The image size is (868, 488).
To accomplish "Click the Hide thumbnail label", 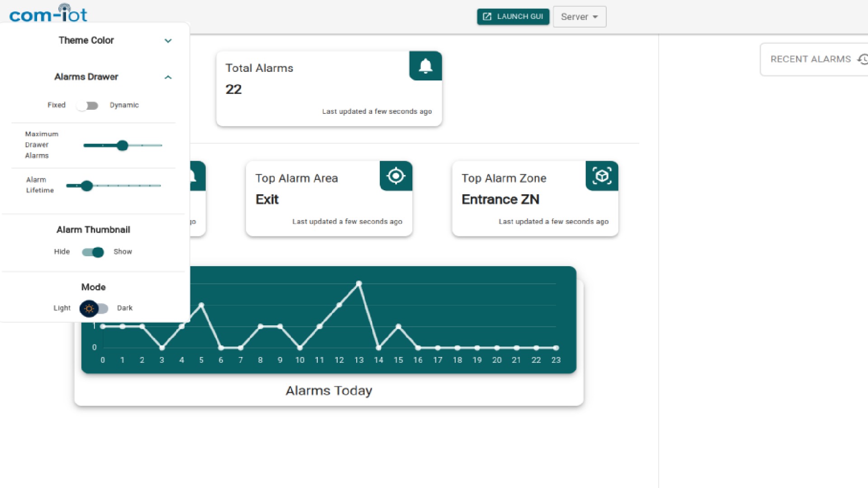I will tap(62, 252).
